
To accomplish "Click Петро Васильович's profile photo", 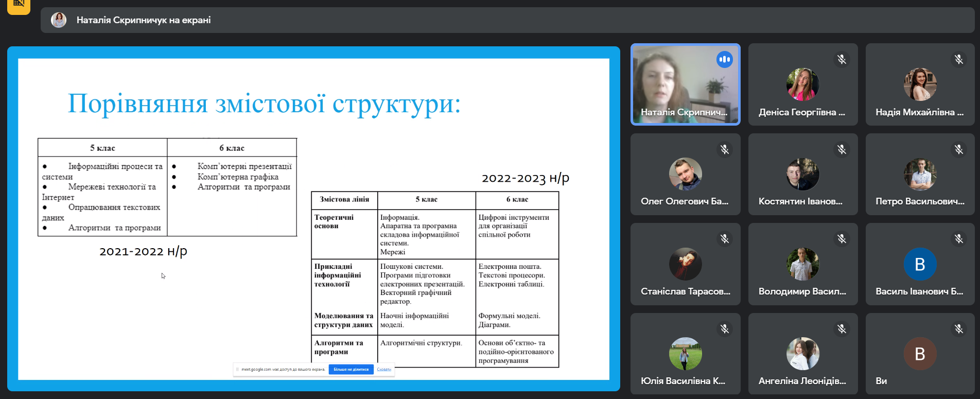I will (x=920, y=174).
